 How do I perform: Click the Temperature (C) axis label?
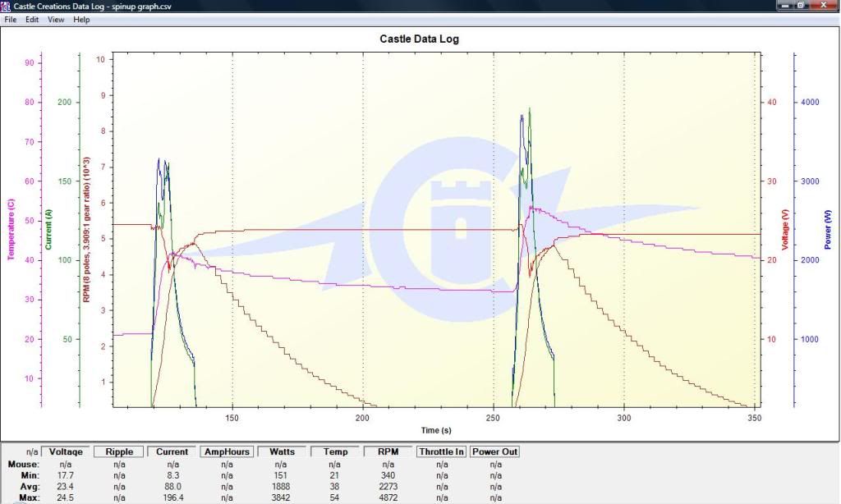[x=11, y=230]
